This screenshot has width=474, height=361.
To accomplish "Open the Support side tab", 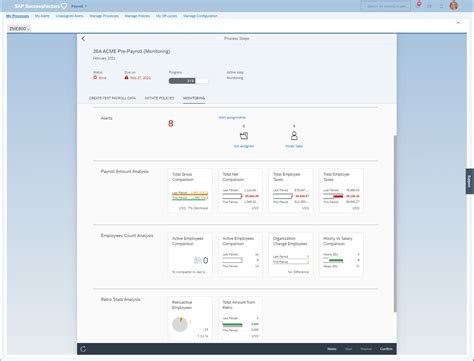I will point(470,181).
